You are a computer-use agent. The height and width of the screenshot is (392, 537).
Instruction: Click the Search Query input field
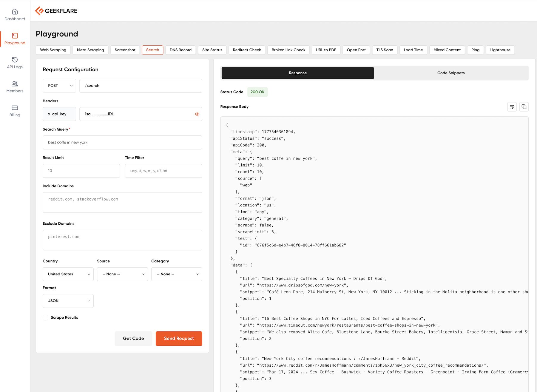pyautogui.click(x=122, y=142)
